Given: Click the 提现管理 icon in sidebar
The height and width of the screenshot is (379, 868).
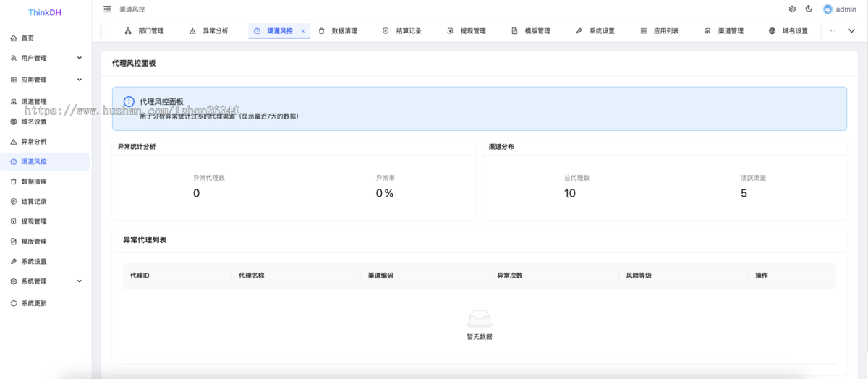Looking at the screenshot, I should click(14, 221).
